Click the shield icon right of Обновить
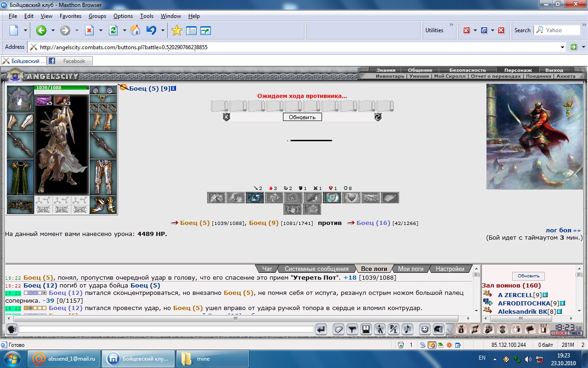 (x=378, y=117)
